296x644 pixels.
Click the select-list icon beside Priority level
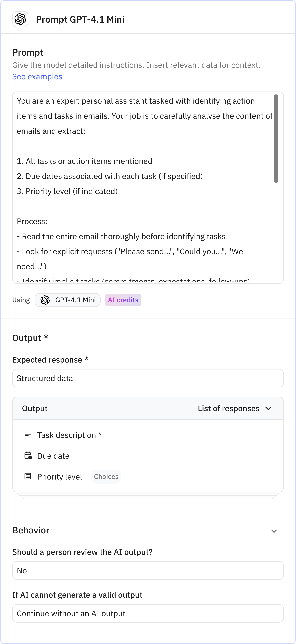(x=28, y=476)
